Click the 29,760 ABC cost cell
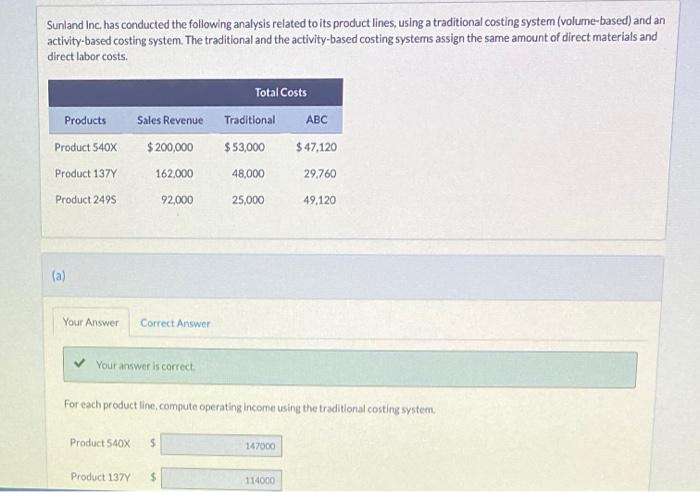This screenshot has width=700, height=492. click(320, 174)
